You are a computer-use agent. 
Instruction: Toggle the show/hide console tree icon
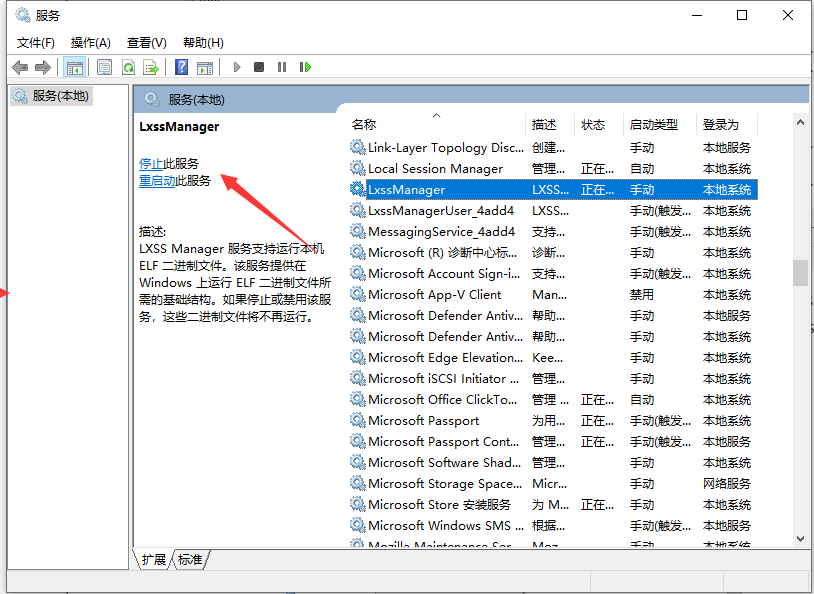coord(74,67)
